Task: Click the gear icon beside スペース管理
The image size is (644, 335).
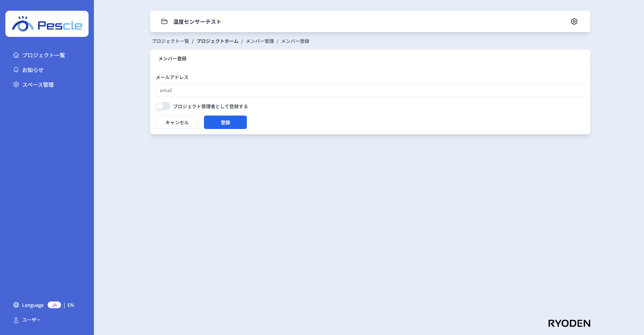Action: [x=16, y=84]
